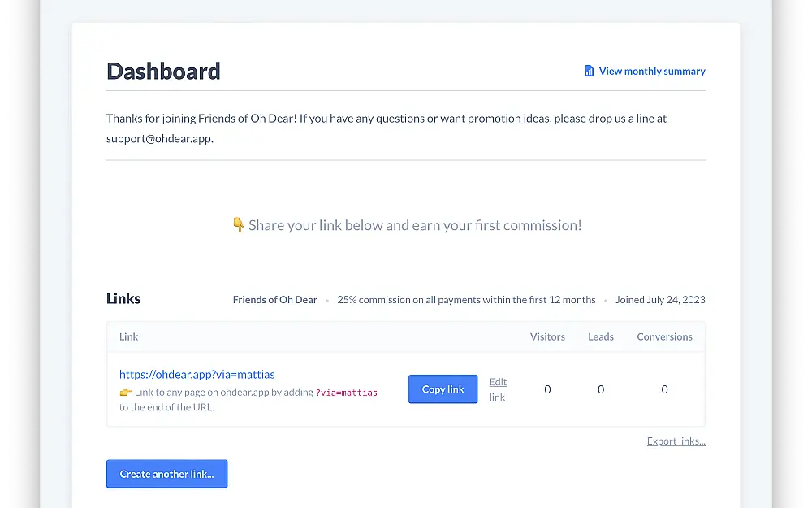Click the Create another link... button
Screen dimensions: 812x508
166,474
